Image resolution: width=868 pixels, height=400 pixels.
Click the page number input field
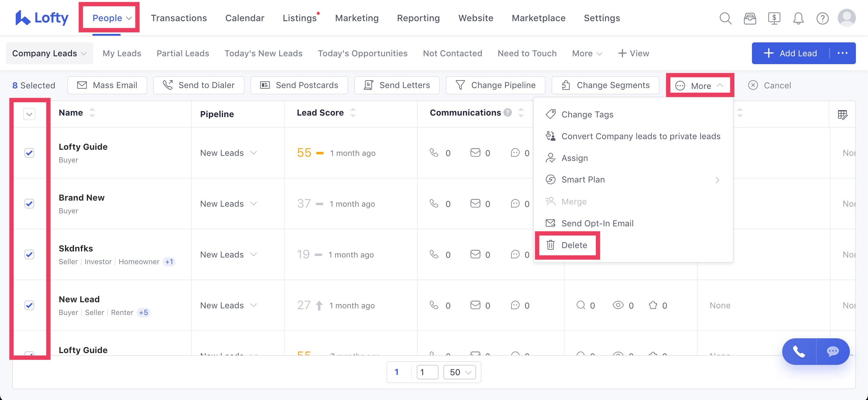point(427,372)
